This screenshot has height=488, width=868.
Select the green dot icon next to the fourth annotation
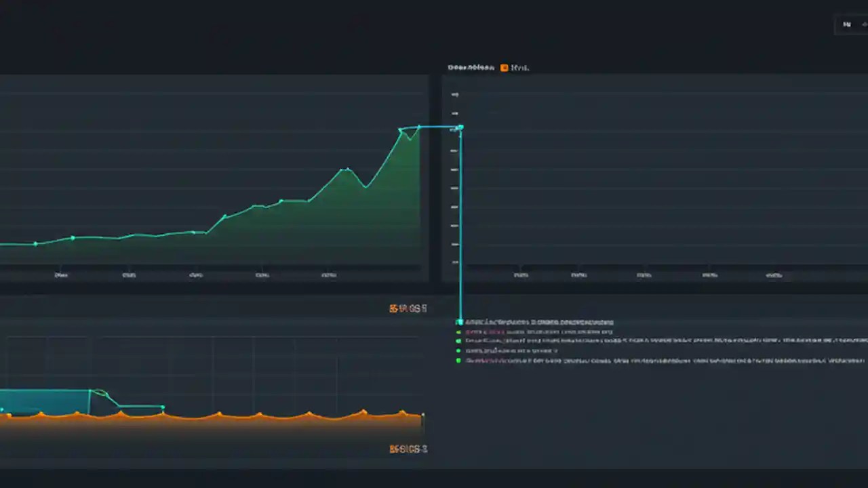pos(459,350)
